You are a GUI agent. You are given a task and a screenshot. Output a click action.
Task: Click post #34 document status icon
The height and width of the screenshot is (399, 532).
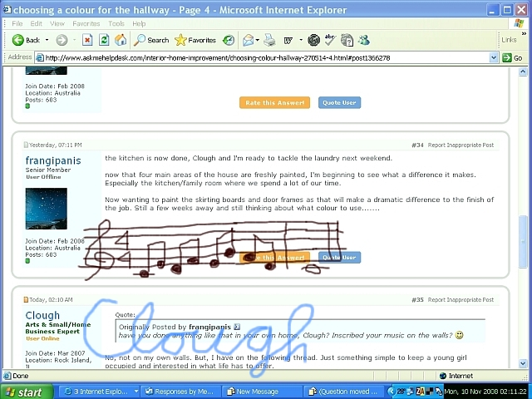(x=26, y=145)
